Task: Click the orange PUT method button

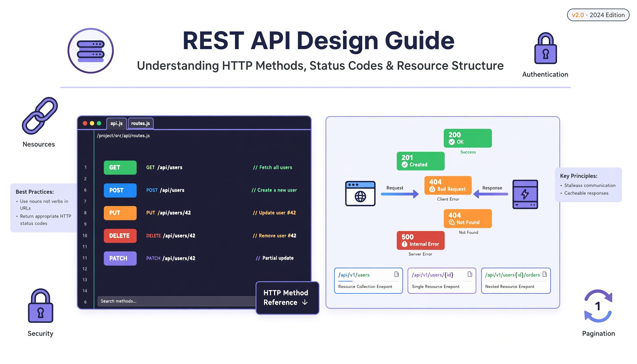Action: 120,213
